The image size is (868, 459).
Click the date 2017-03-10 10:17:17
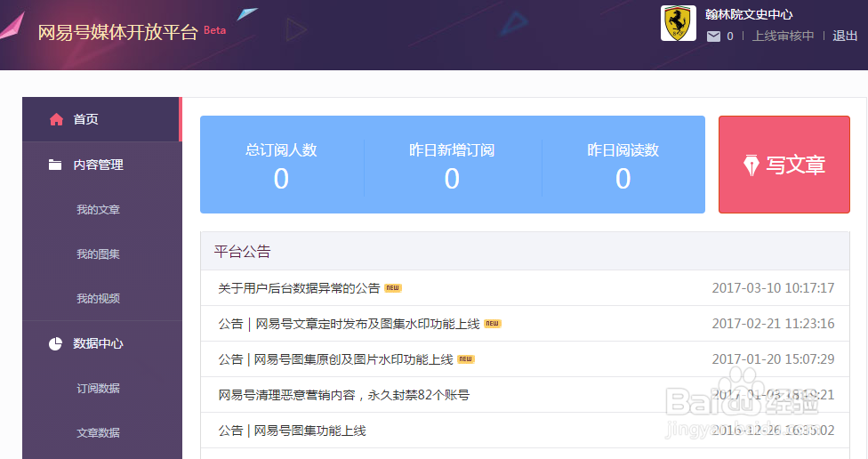(x=773, y=288)
